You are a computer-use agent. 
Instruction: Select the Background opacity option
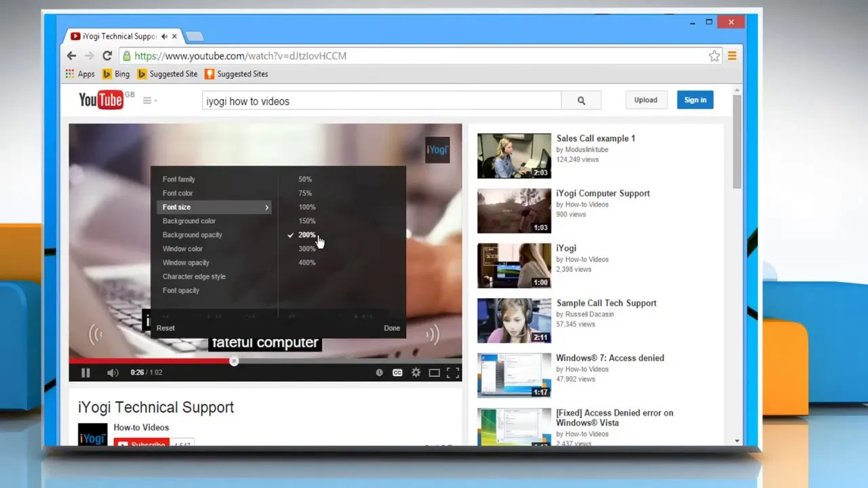click(193, 235)
